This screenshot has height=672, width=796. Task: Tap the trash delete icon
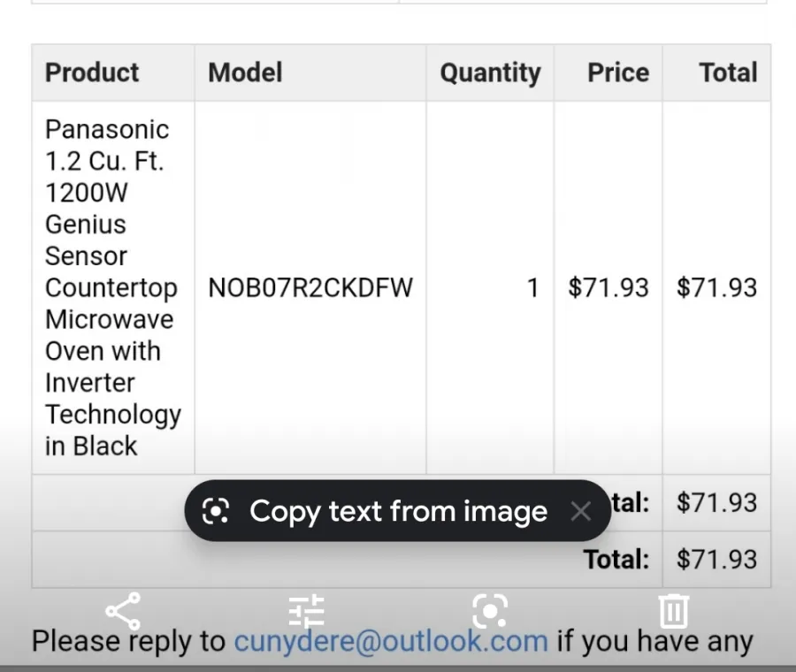tap(674, 611)
